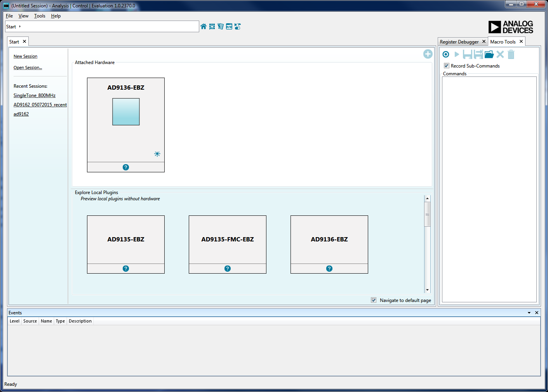Open the chip grid view toolbar icon
Screen dimensions: 548x392
pyautogui.click(x=212, y=26)
